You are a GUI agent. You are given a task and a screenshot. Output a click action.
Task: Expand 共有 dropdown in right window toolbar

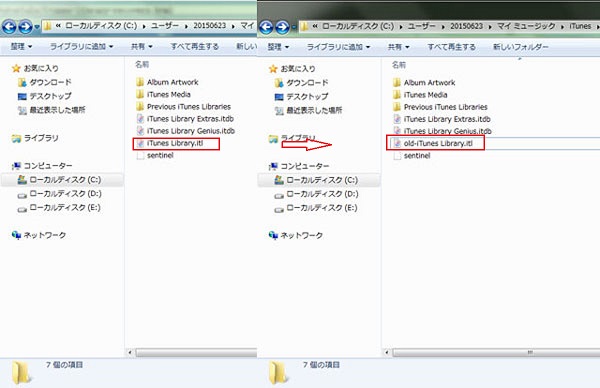pyautogui.click(x=398, y=47)
